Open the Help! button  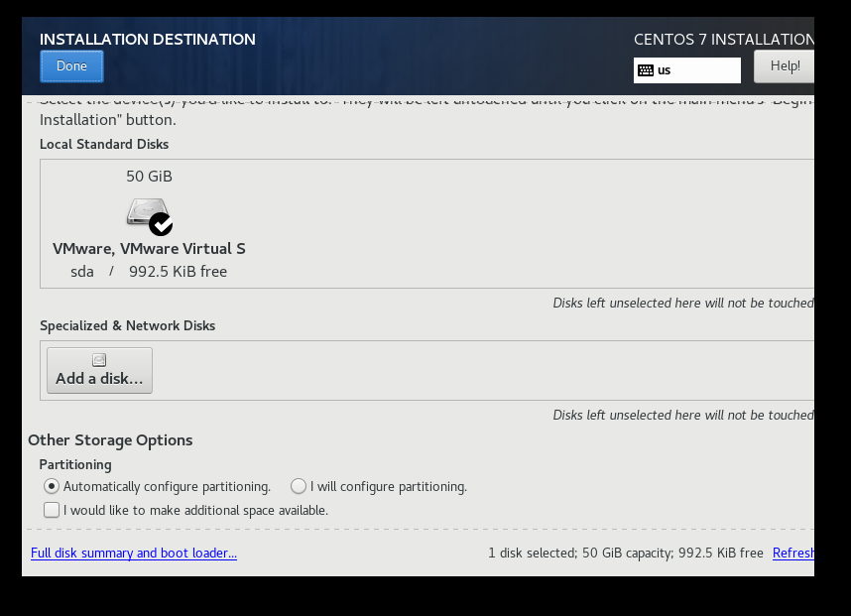784,66
